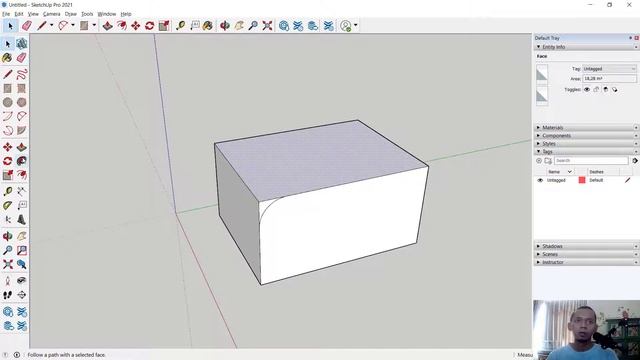640x360 pixels.
Task: Click Push/Pull in the top toolbar
Action: pyautogui.click(x=107, y=26)
